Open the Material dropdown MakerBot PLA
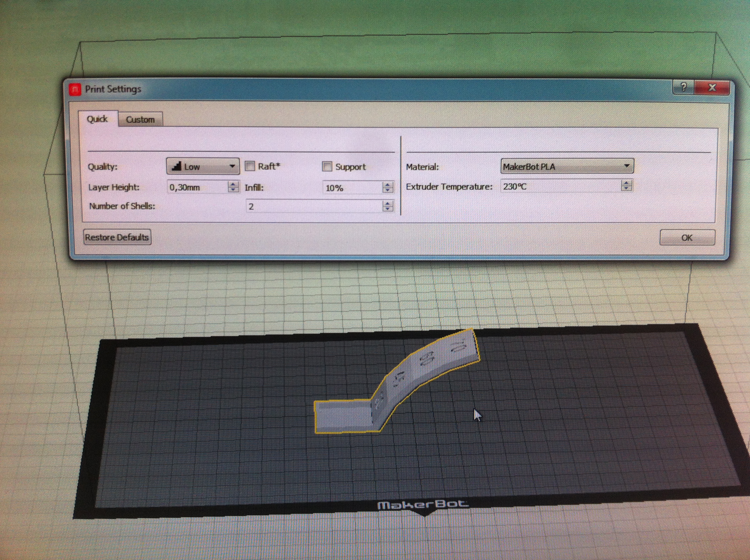Image resolution: width=750 pixels, height=560 pixels. [x=567, y=166]
